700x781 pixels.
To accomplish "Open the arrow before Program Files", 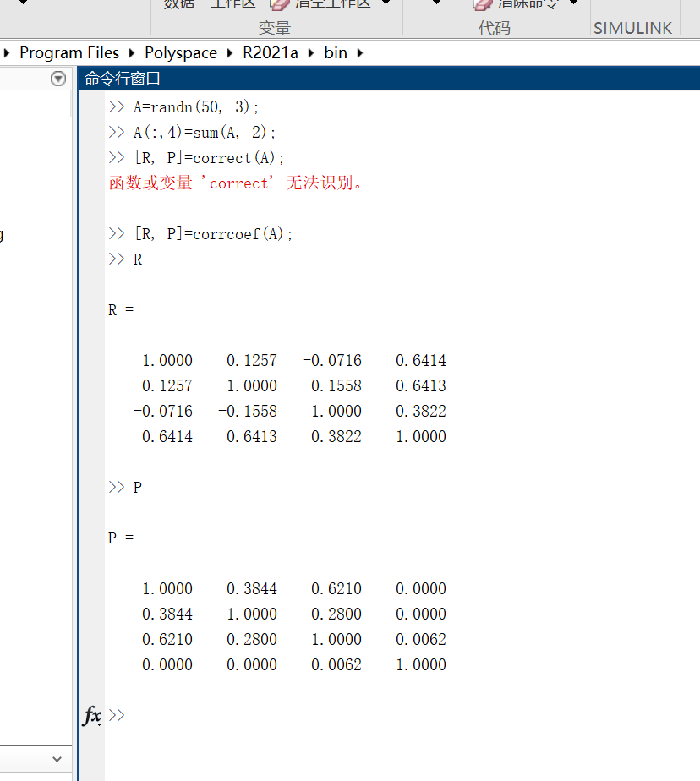I will tap(7, 52).
